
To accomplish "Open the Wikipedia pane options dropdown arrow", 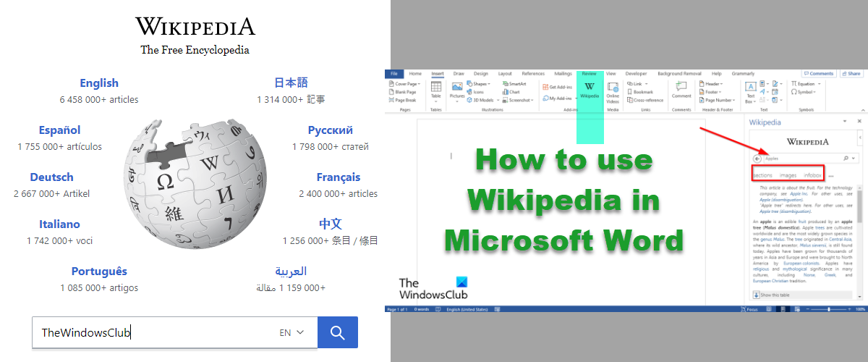I will [x=845, y=121].
